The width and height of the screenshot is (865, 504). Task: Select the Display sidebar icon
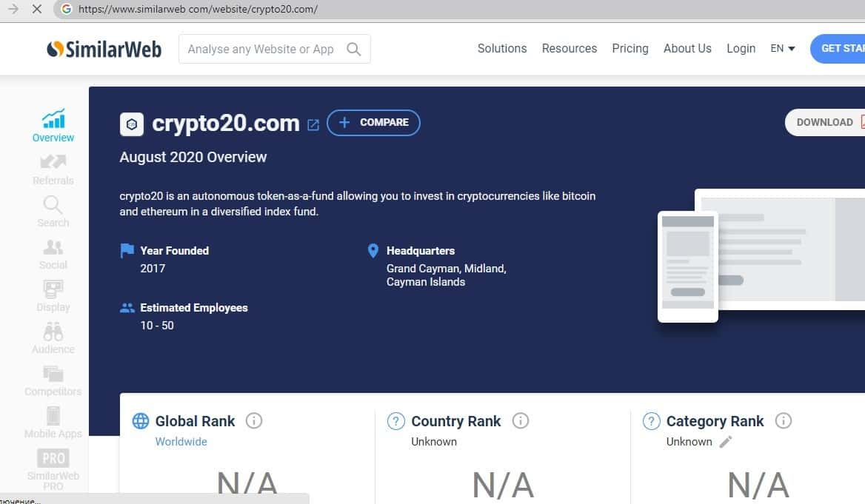click(x=53, y=289)
